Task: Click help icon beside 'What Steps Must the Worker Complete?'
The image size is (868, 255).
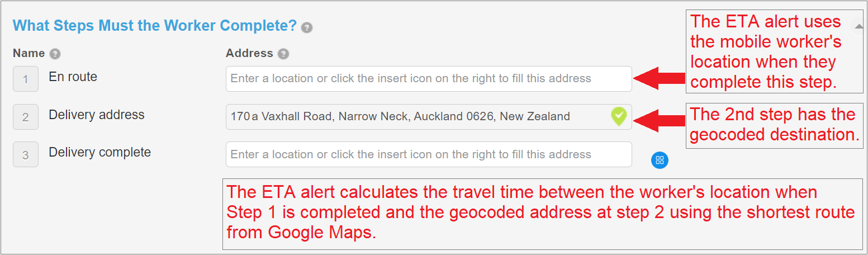Action: (306, 27)
